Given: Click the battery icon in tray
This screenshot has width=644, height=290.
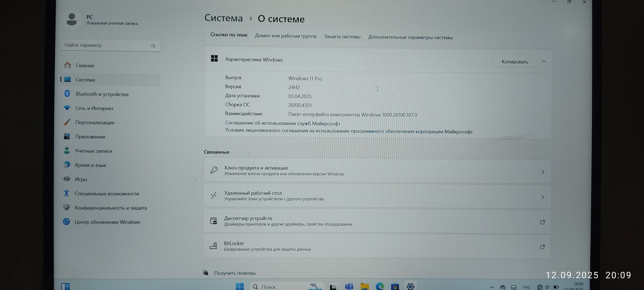Looking at the screenshot, I should click(556, 287).
